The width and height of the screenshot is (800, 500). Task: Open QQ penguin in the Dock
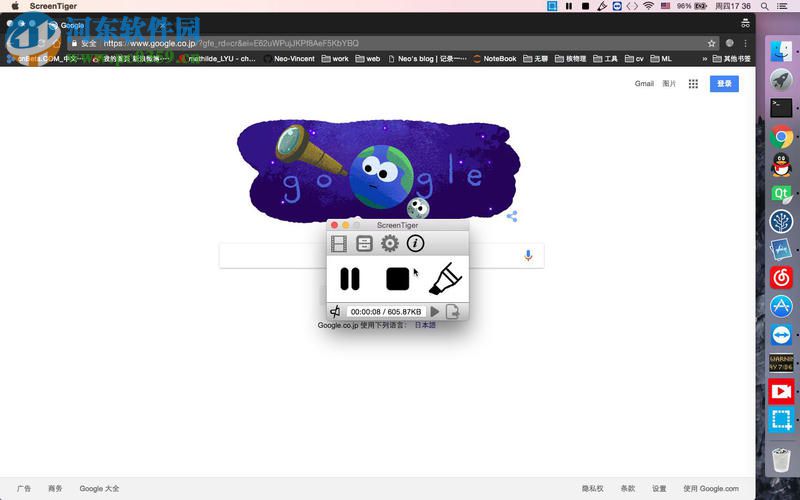781,165
